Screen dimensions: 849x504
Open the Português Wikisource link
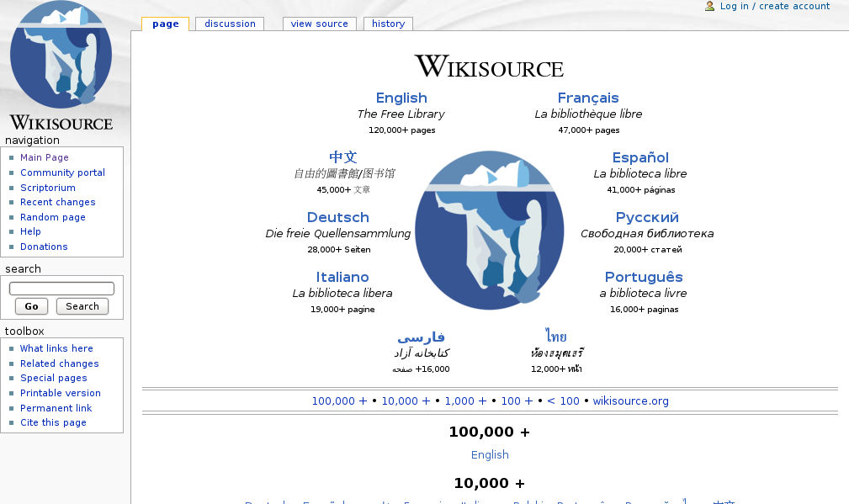[644, 277]
